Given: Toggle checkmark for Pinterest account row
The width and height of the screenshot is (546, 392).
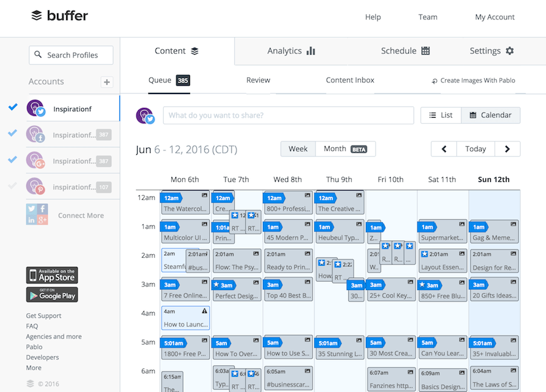Looking at the screenshot, I should tap(13, 185).
